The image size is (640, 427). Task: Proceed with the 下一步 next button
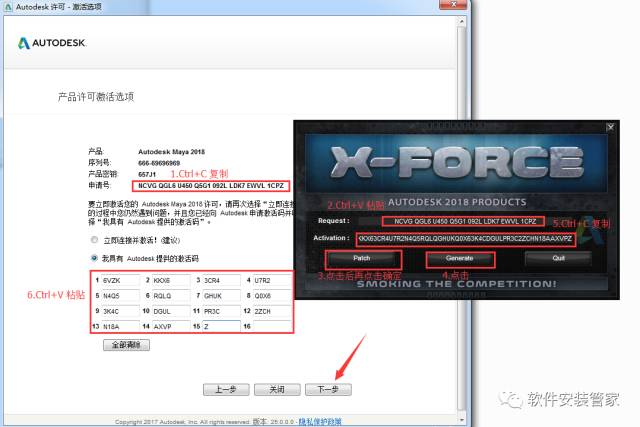pyautogui.click(x=329, y=388)
